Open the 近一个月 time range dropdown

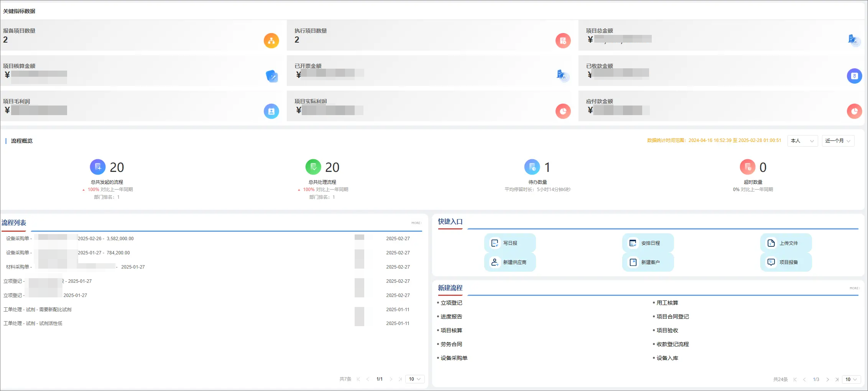tap(838, 141)
